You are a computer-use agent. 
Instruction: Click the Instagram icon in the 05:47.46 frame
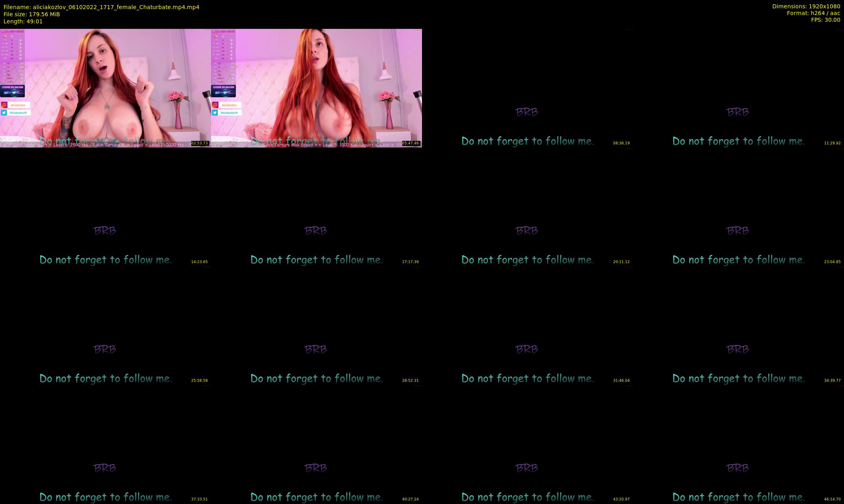tap(215, 105)
